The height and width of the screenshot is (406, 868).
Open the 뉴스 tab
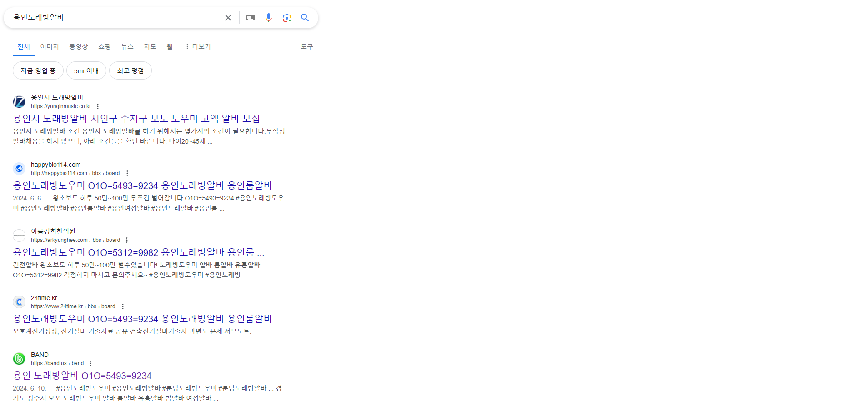[x=127, y=46]
